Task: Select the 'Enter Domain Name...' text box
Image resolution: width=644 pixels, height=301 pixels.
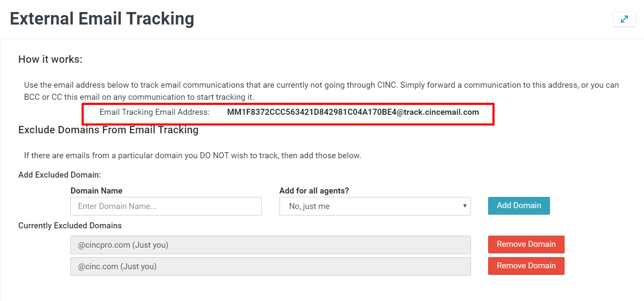Action: [166, 206]
